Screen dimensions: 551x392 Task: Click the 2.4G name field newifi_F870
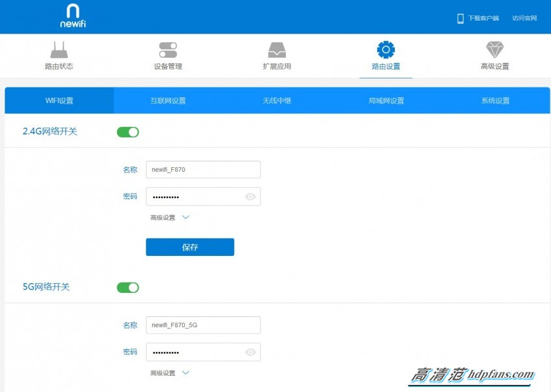pyautogui.click(x=203, y=170)
